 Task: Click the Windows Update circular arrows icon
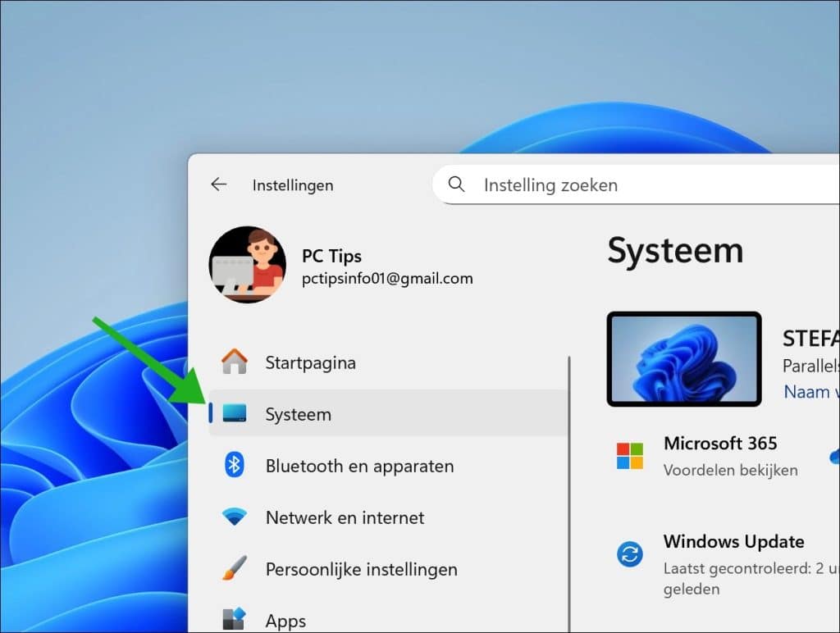click(x=628, y=554)
